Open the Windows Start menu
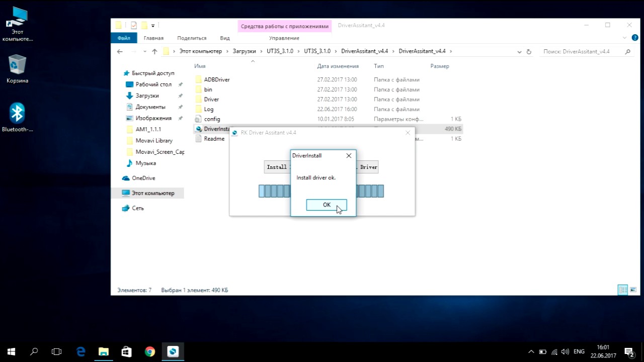This screenshot has width=644, height=362. pos(11,351)
